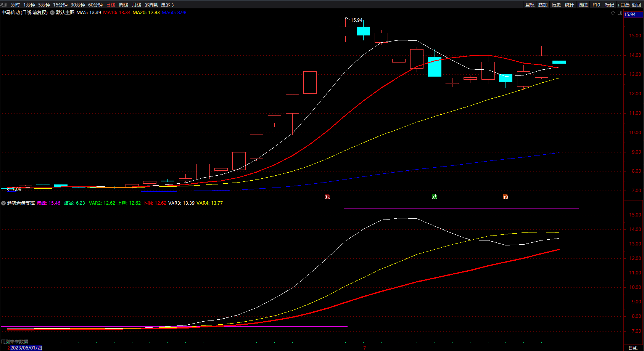Click the 中马传动(日线.前复权) title
The width and height of the screenshot is (644, 351).
(25, 13)
